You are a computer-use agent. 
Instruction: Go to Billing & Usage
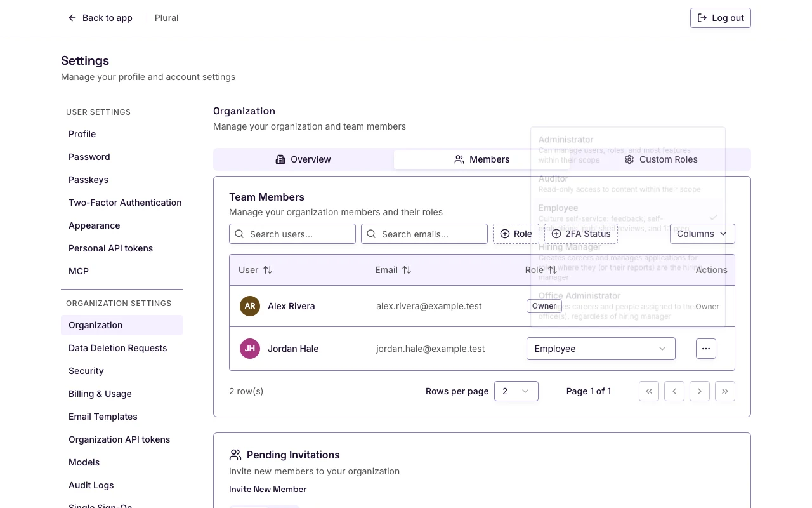tap(122, 394)
